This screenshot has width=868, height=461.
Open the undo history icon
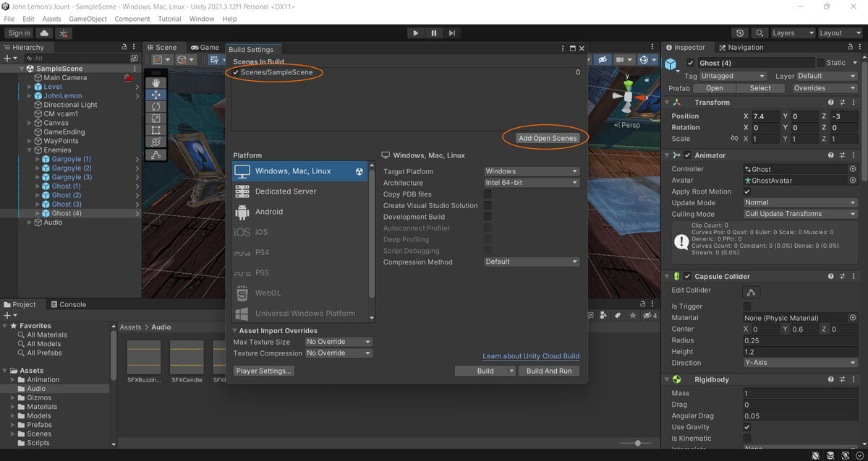coord(740,33)
